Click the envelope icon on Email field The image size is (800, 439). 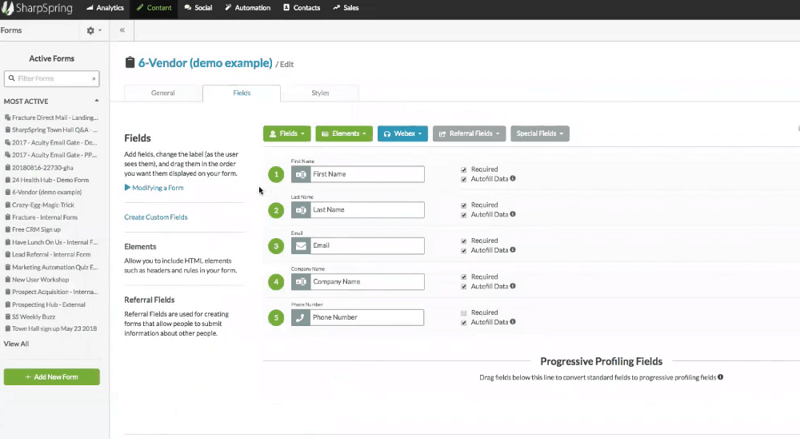point(300,245)
